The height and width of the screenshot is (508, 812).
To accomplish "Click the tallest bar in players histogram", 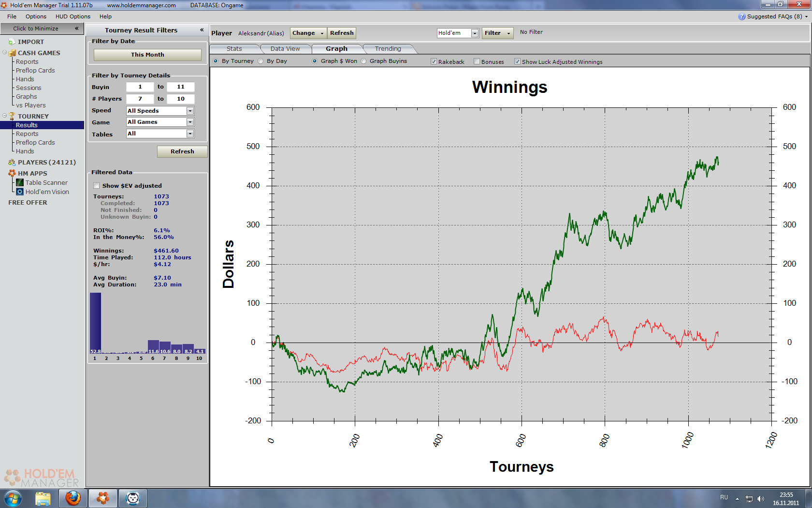I will tap(95, 323).
